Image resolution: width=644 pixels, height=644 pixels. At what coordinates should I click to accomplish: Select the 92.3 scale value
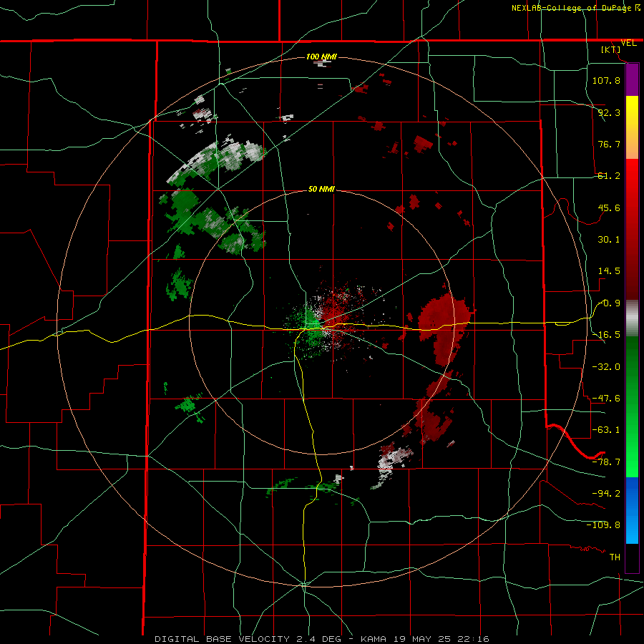point(609,112)
